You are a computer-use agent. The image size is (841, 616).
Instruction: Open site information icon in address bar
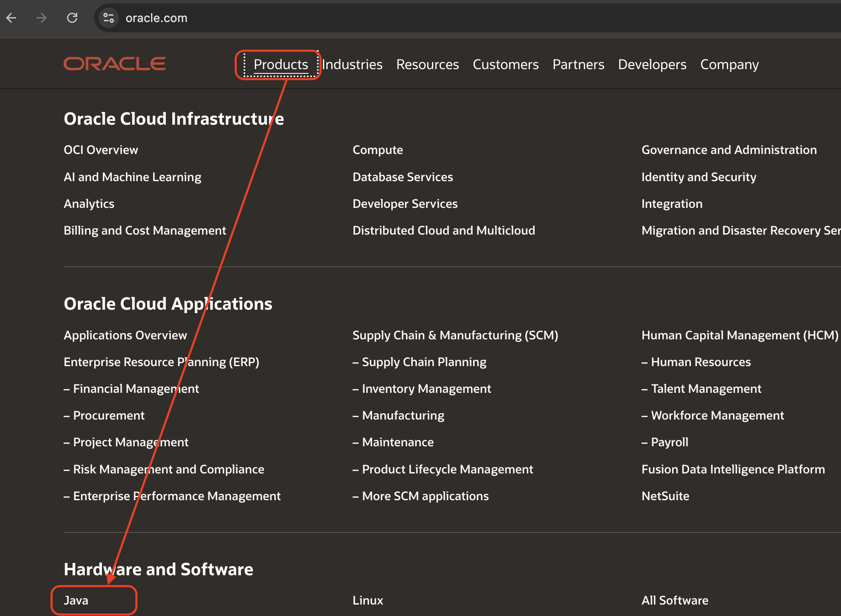click(x=109, y=18)
